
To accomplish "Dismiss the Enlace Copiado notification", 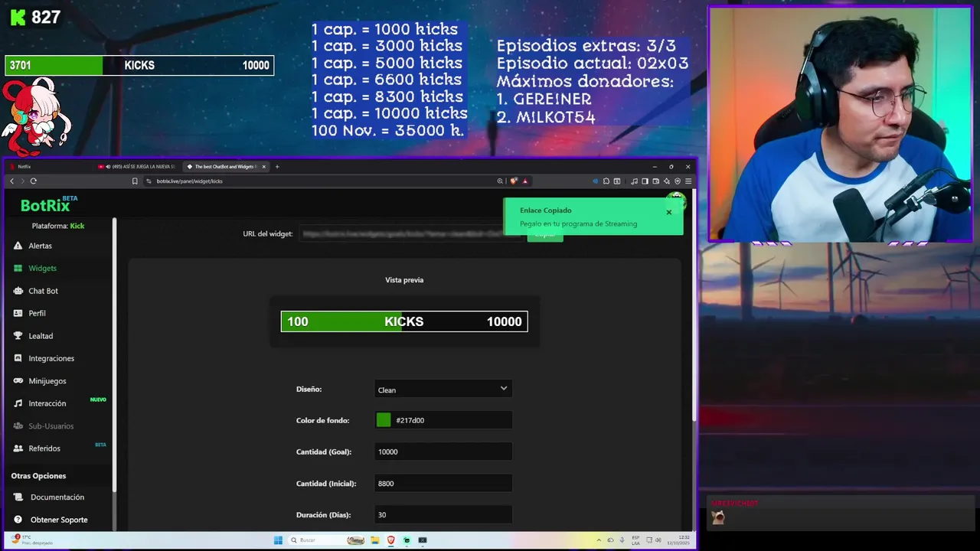I will [x=668, y=212].
